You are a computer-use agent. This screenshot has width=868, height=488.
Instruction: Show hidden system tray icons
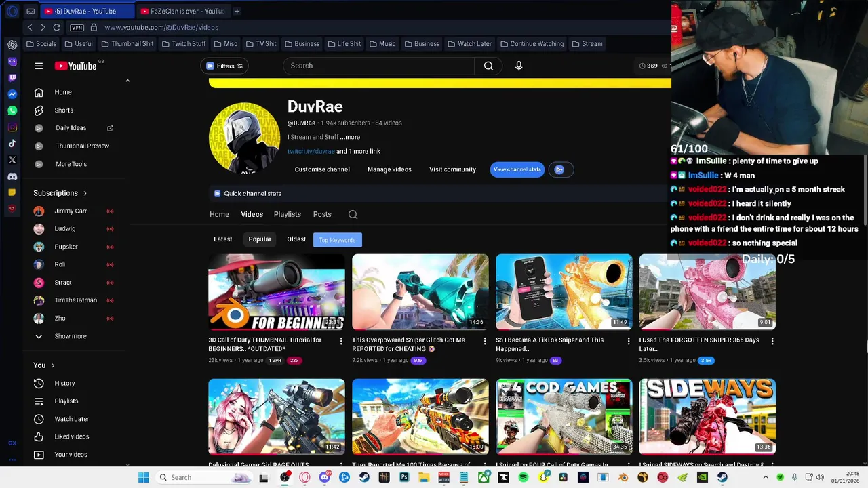coord(766,477)
